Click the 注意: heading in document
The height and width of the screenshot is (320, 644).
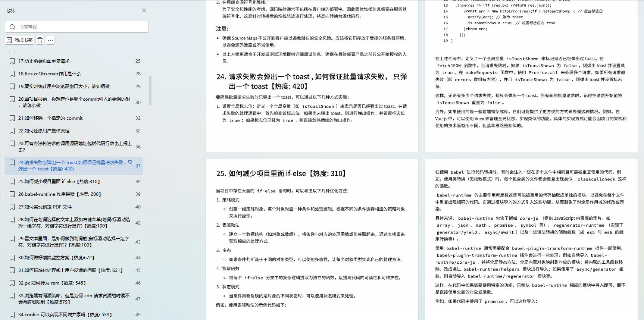point(222,29)
